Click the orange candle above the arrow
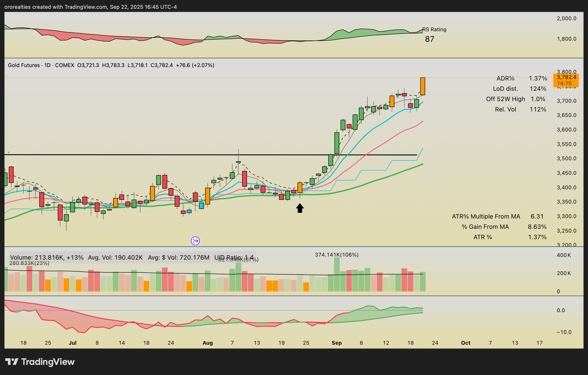Viewport: 588px width, 375px height. click(x=300, y=187)
